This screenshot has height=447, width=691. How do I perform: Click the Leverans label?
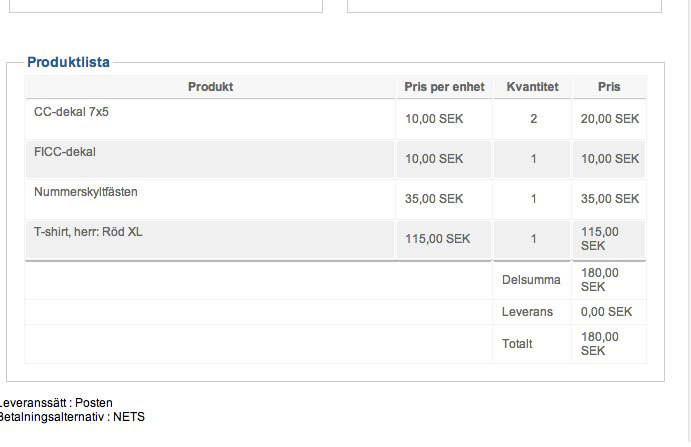coord(527,312)
